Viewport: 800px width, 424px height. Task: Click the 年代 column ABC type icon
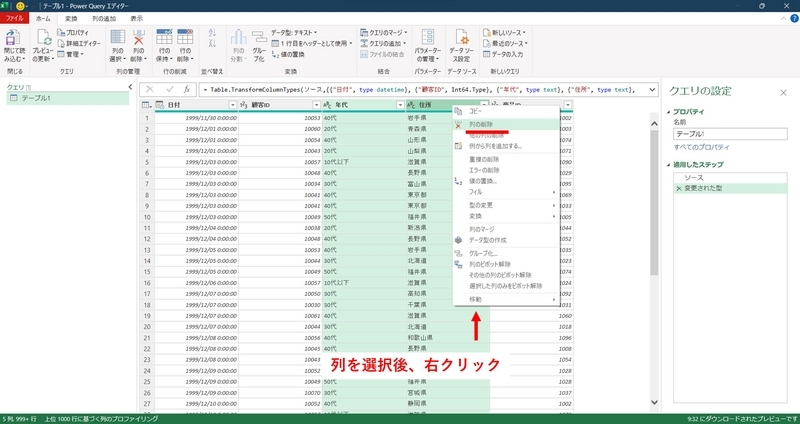[x=329, y=105]
